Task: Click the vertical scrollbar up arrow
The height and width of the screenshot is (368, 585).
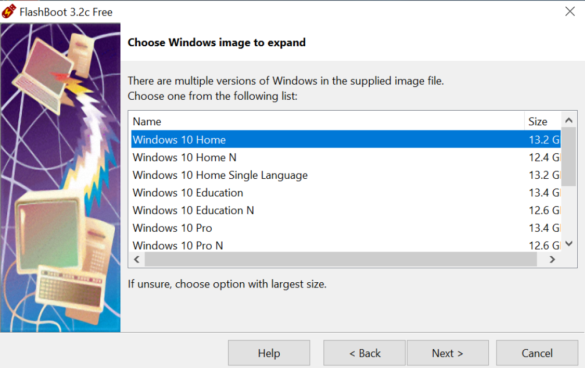Action: click(x=569, y=120)
